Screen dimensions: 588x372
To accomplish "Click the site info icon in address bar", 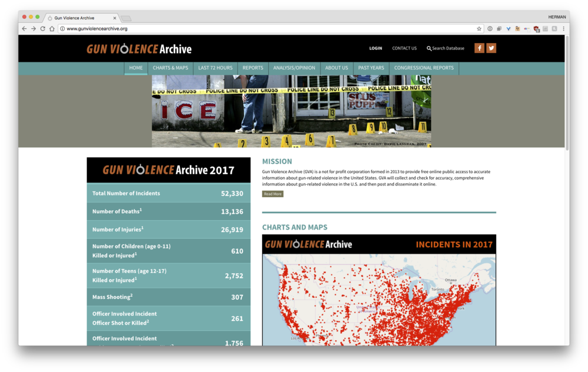I will point(62,28).
